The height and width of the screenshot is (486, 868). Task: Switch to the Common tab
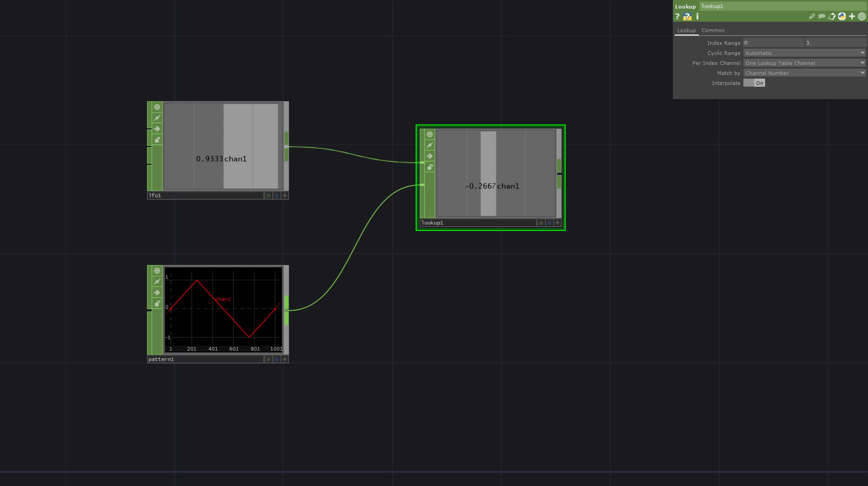(713, 30)
